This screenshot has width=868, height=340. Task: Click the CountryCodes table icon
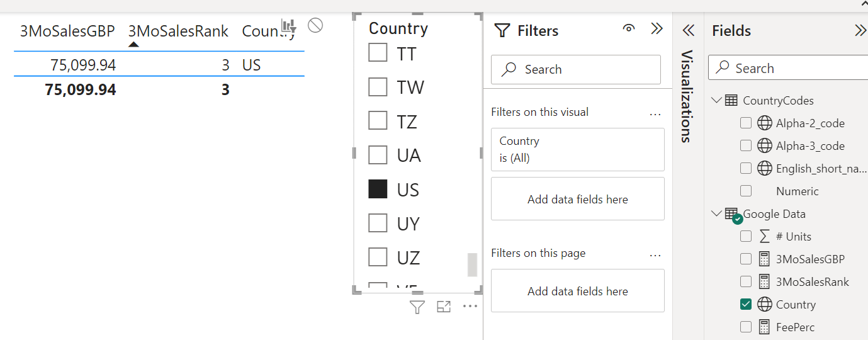(x=731, y=100)
